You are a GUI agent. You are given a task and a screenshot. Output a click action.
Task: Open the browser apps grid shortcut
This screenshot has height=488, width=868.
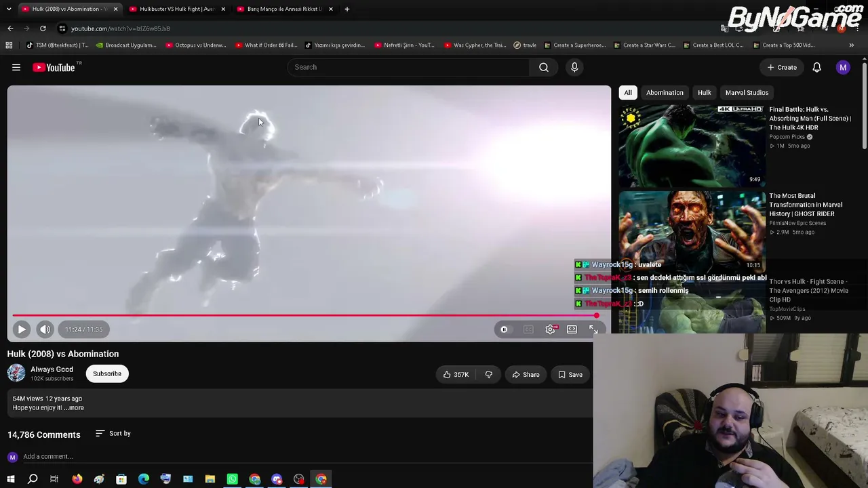tap(9, 45)
